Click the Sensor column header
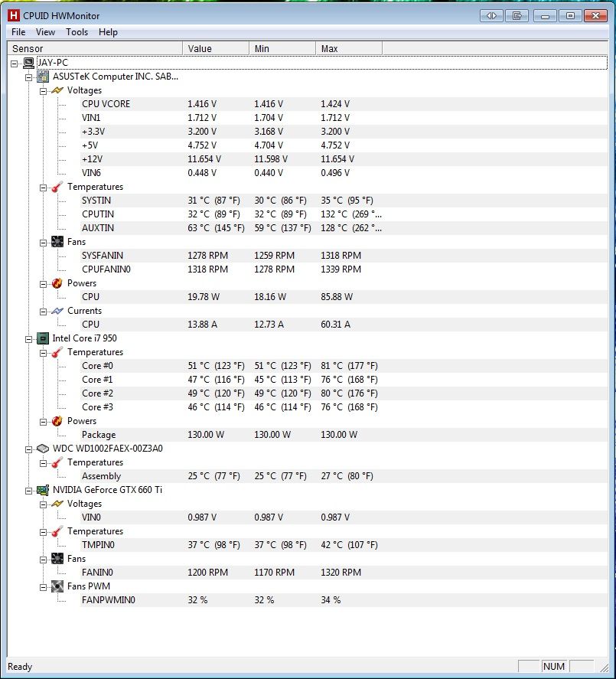This screenshot has width=616, height=679. click(x=95, y=48)
